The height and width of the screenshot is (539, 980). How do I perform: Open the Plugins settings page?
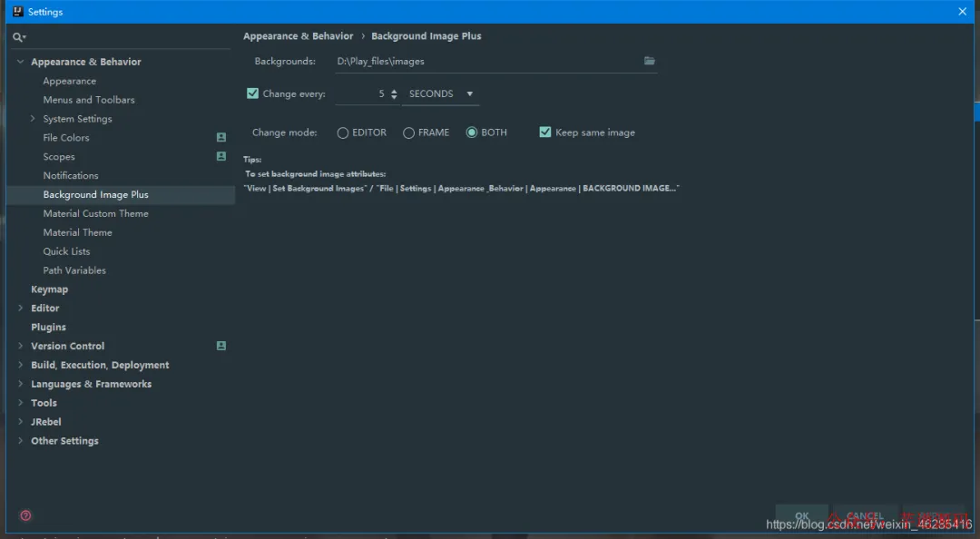(x=48, y=327)
